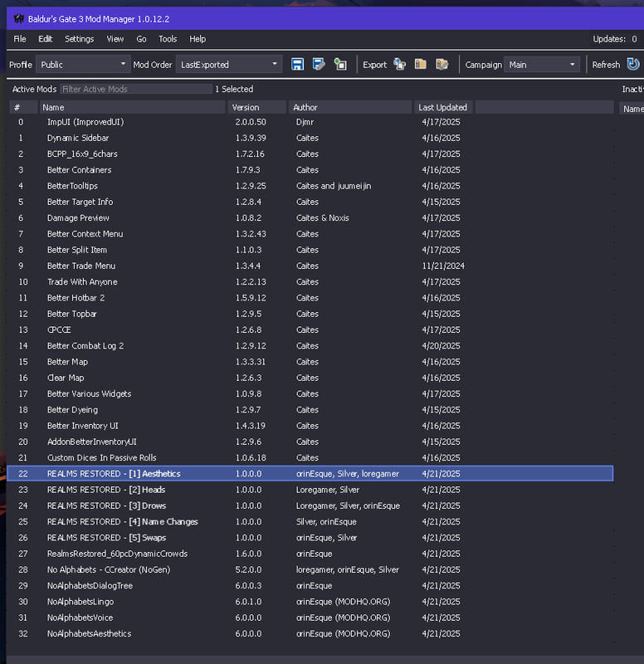The width and height of the screenshot is (644, 664).
Task: Select the Better Map mod
Action: tap(310, 362)
